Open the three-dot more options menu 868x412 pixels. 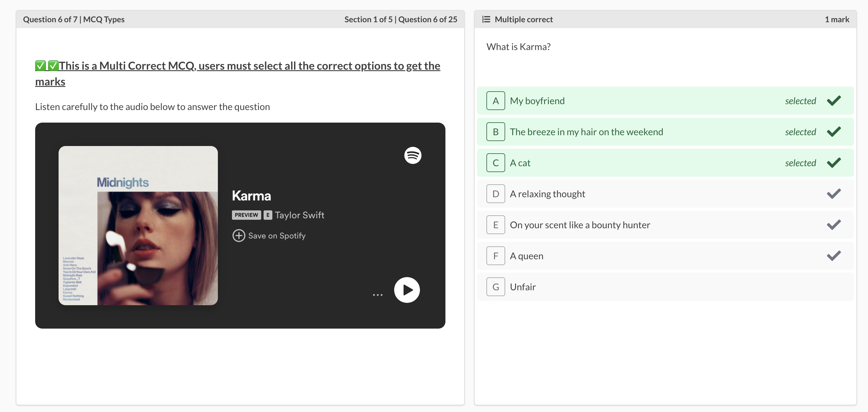pyautogui.click(x=377, y=295)
